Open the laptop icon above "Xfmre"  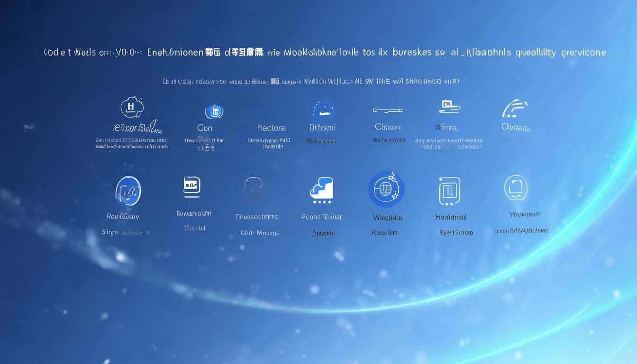click(449, 107)
